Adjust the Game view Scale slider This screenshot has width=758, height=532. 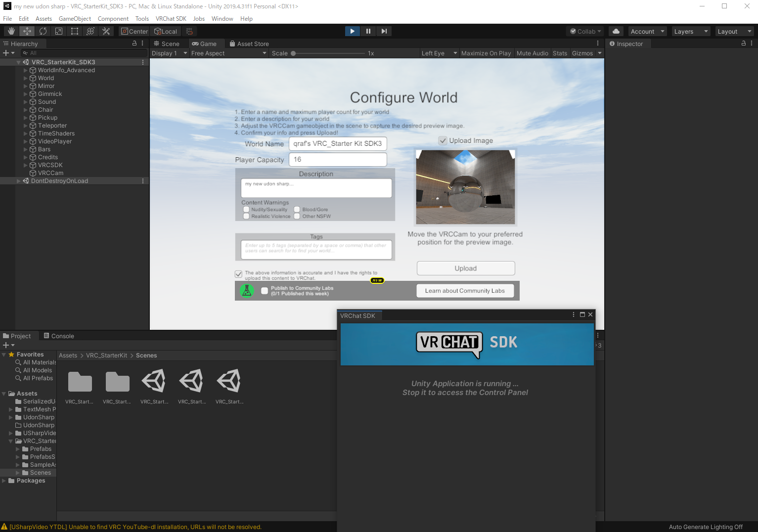coord(293,53)
